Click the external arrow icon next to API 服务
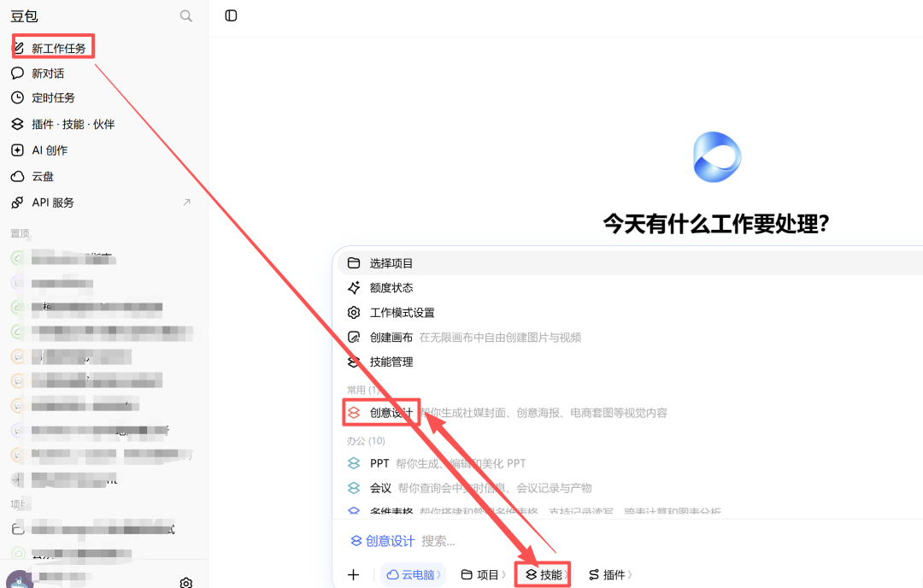This screenshot has height=588, width=923. coord(186,202)
